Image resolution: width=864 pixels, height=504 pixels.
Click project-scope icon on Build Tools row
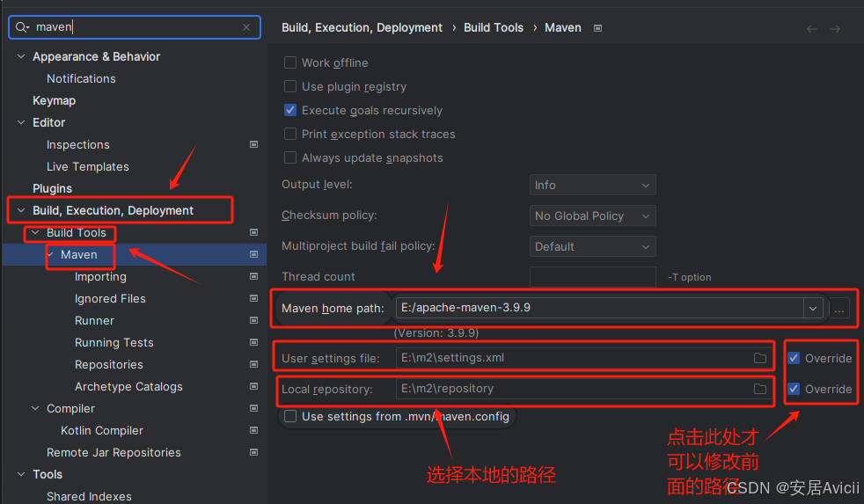click(254, 232)
